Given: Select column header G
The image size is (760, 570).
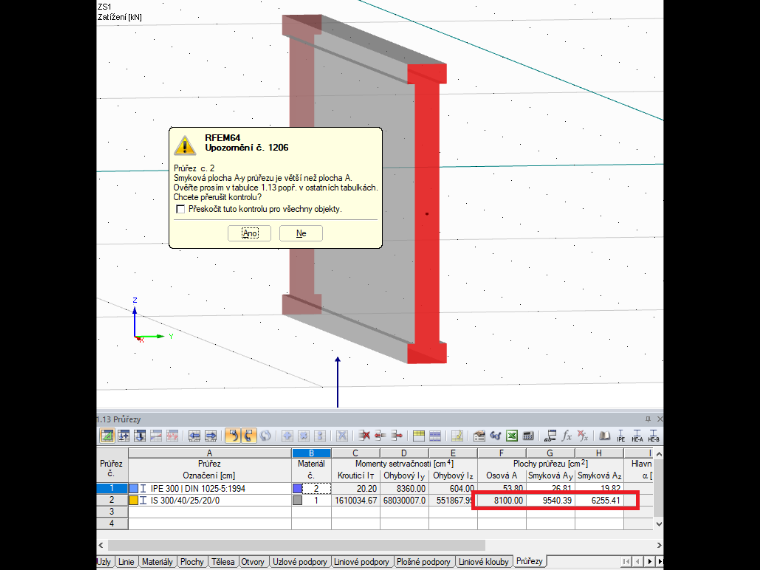Looking at the screenshot, I should [550, 453].
